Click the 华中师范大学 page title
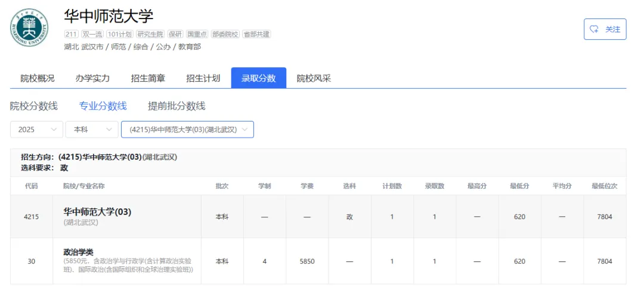This screenshot has height=296, width=644. (x=109, y=16)
